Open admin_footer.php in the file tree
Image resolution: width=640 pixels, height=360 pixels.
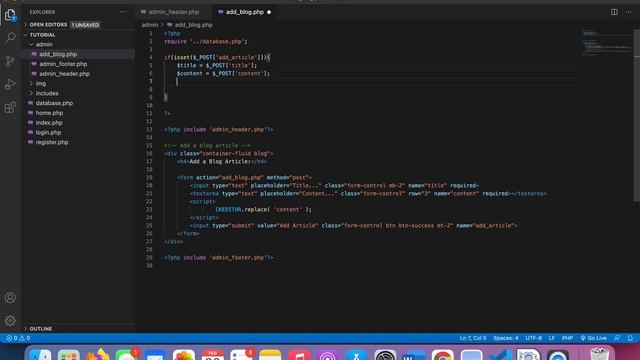[63, 64]
